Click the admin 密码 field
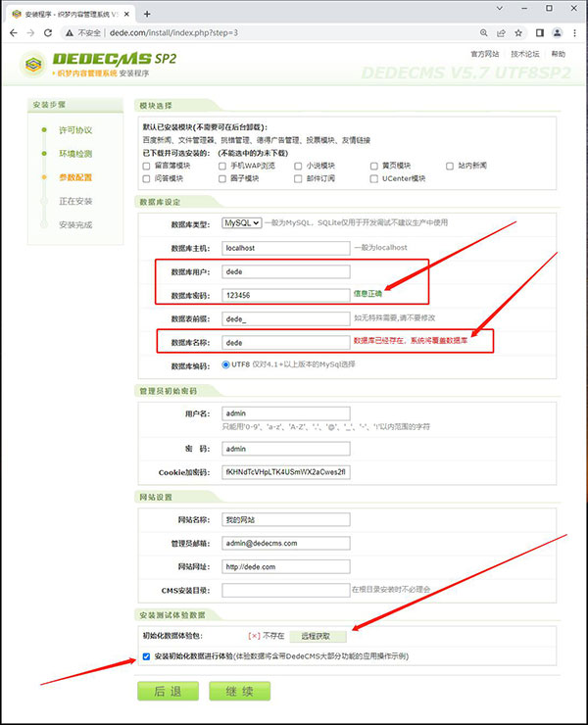The image size is (588, 725). [286, 449]
